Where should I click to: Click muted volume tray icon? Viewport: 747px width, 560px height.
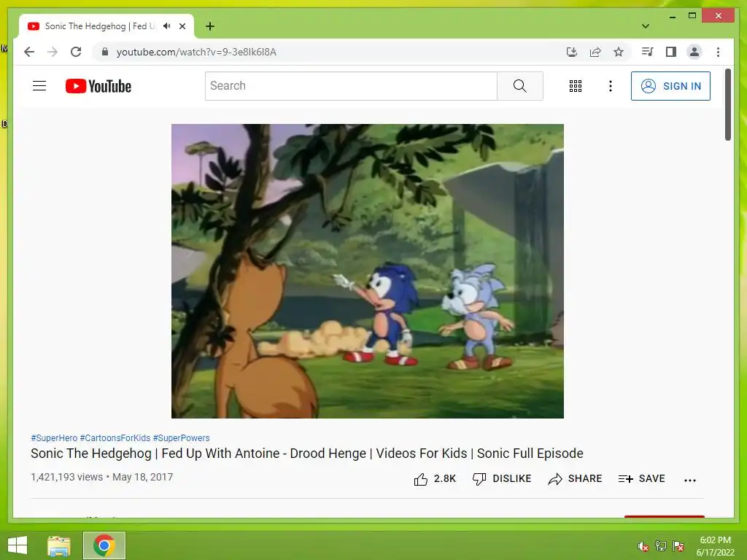[x=643, y=546]
